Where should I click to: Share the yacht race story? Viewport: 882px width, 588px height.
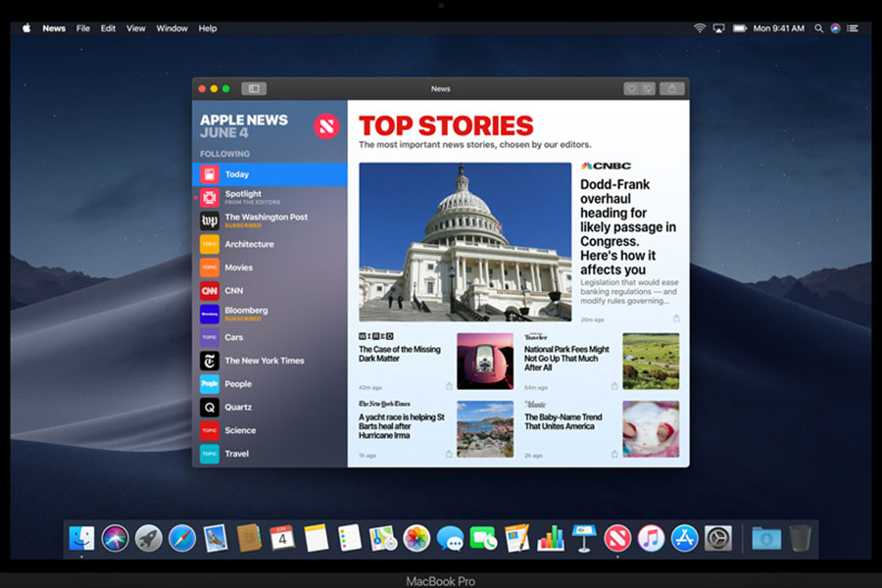[x=449, y=454]
